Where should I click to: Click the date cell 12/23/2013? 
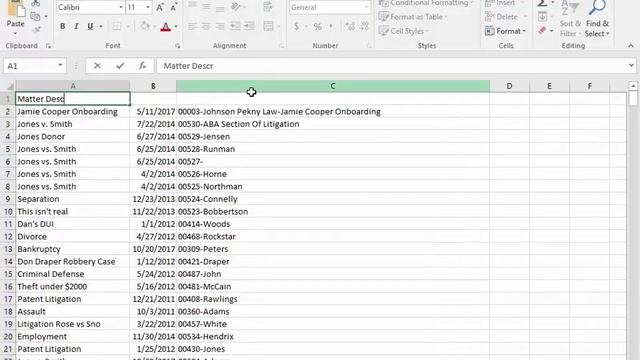coord(153,199)
